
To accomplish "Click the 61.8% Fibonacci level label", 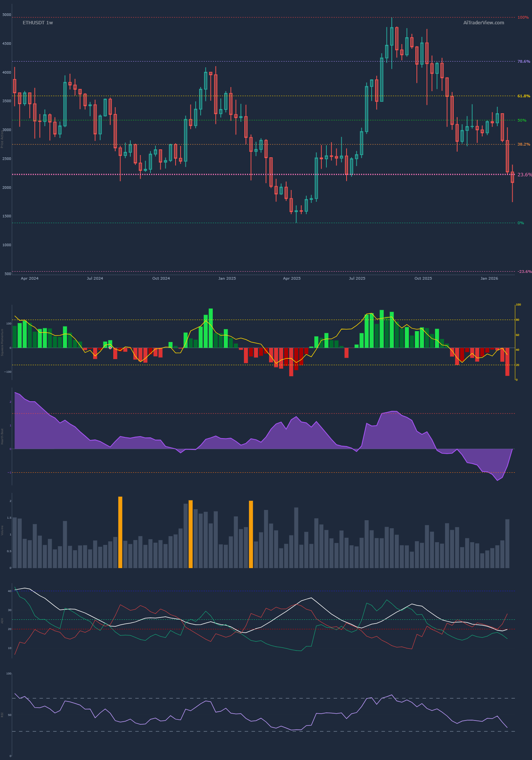I will (x=524, y=96).
